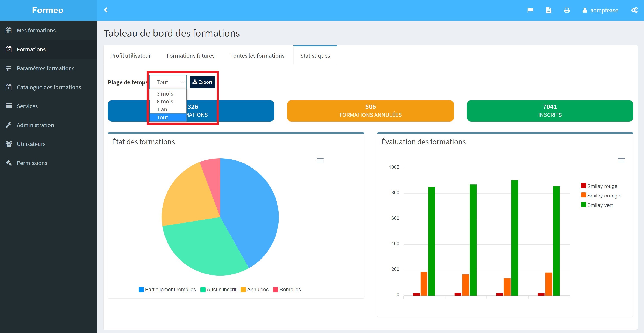Screen dimensions: 644x333
Task: Click the Mes formations calendar icon
Action: [x=9, y=31]
